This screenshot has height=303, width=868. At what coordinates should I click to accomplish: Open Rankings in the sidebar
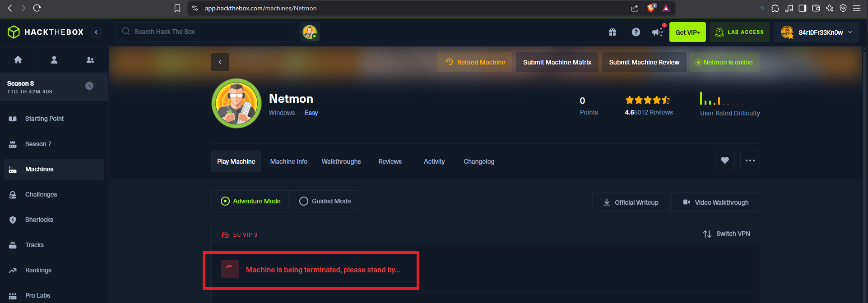(54, 270)
